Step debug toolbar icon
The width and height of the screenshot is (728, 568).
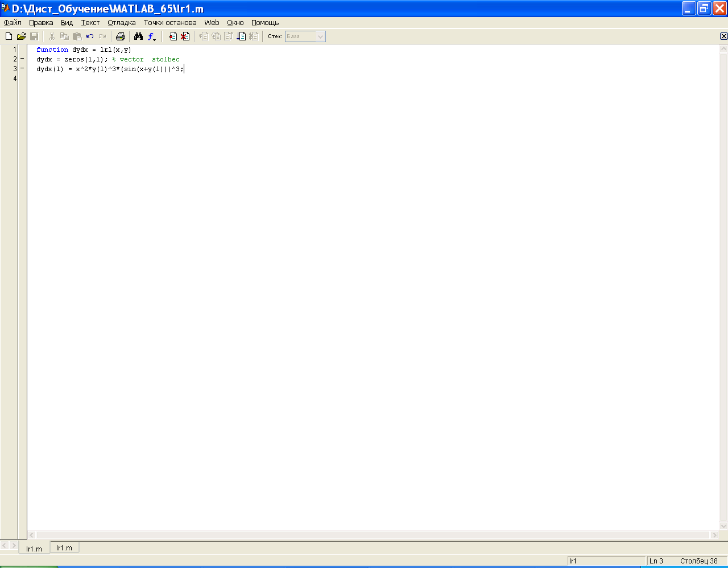coord(204,36)
